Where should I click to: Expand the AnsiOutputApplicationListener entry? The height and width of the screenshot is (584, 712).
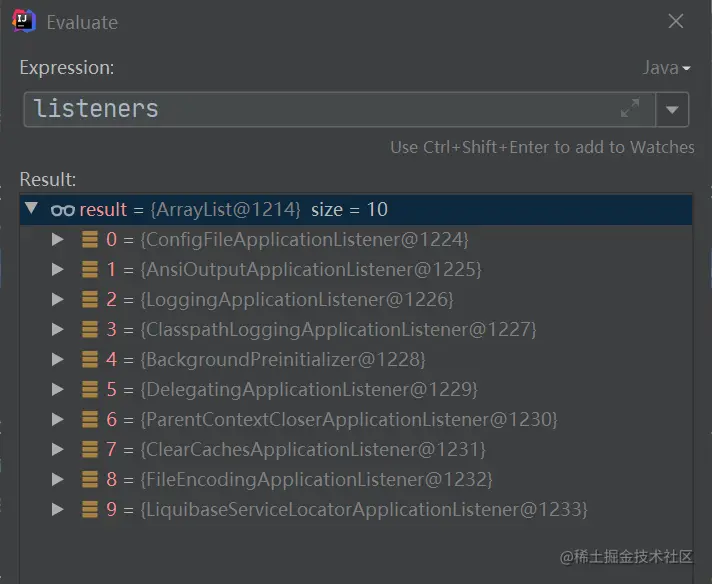click(x=58, y=269)
